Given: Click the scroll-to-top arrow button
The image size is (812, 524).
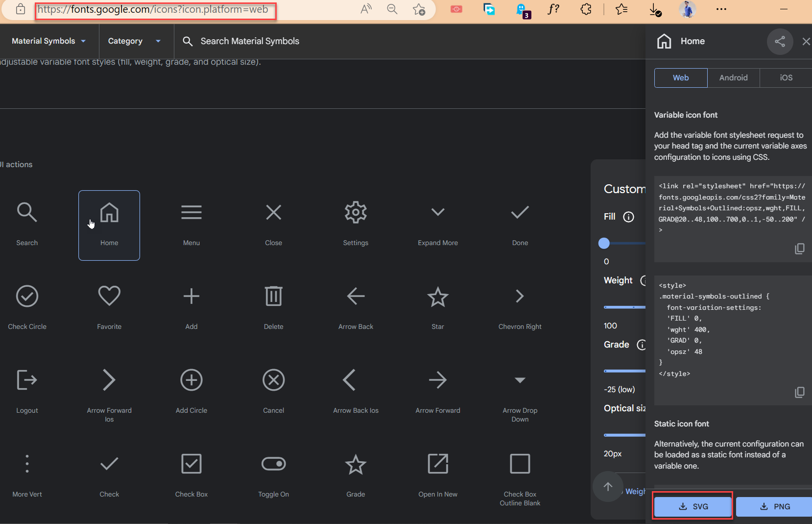Looking at the screenshot, I should coord(608,487).
